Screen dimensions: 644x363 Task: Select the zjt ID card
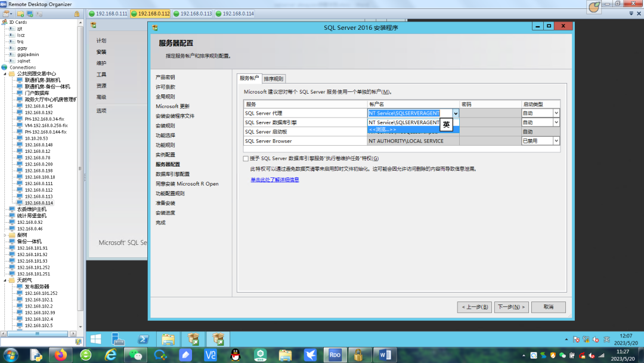pos(20,29)
